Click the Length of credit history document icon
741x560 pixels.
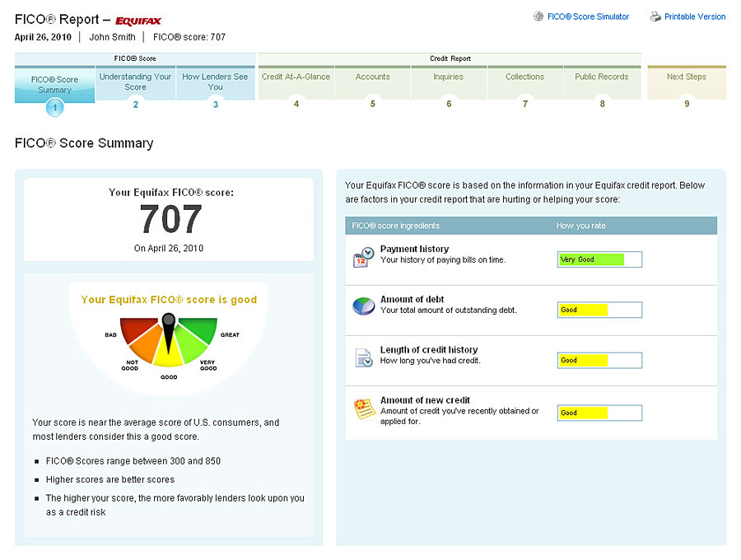(x=364, y=357)
